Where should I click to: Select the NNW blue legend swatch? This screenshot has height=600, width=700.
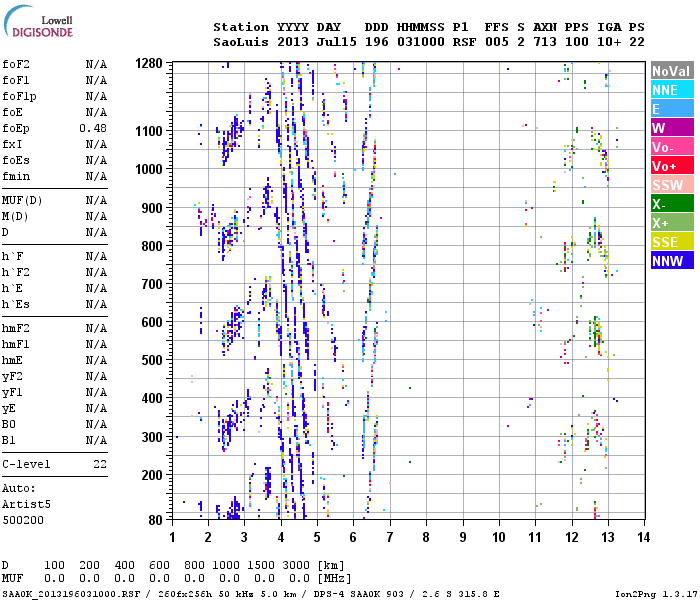(672, 261)
